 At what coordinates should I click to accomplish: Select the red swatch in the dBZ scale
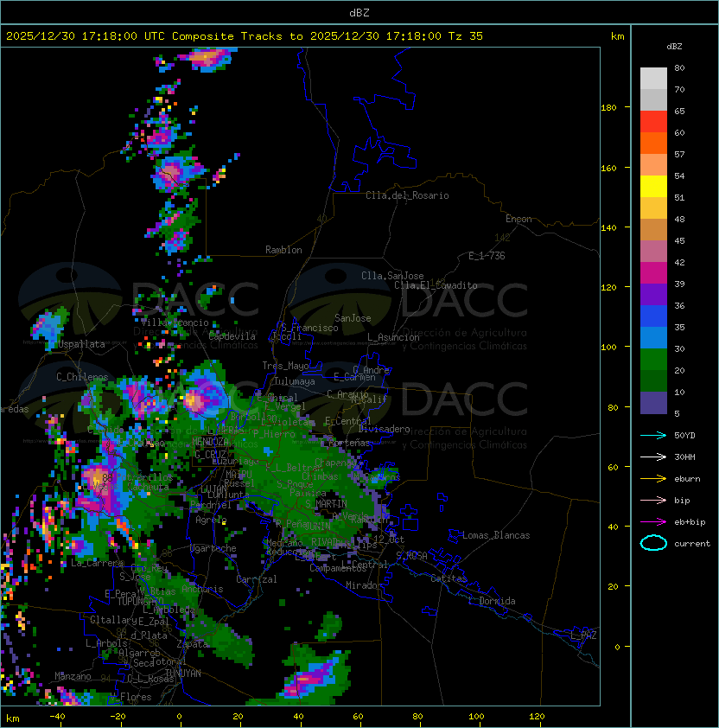(x=653, y=122)
